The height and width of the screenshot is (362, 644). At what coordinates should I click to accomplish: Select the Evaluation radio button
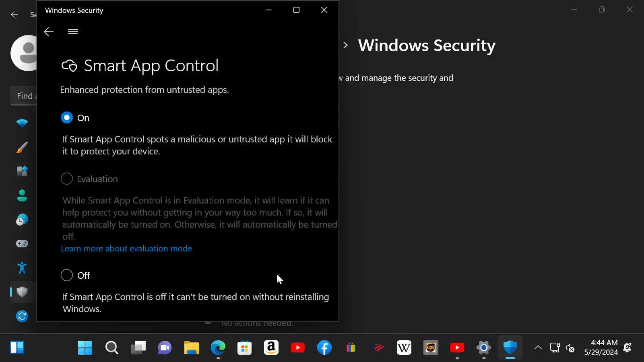(x=67, y=179)
